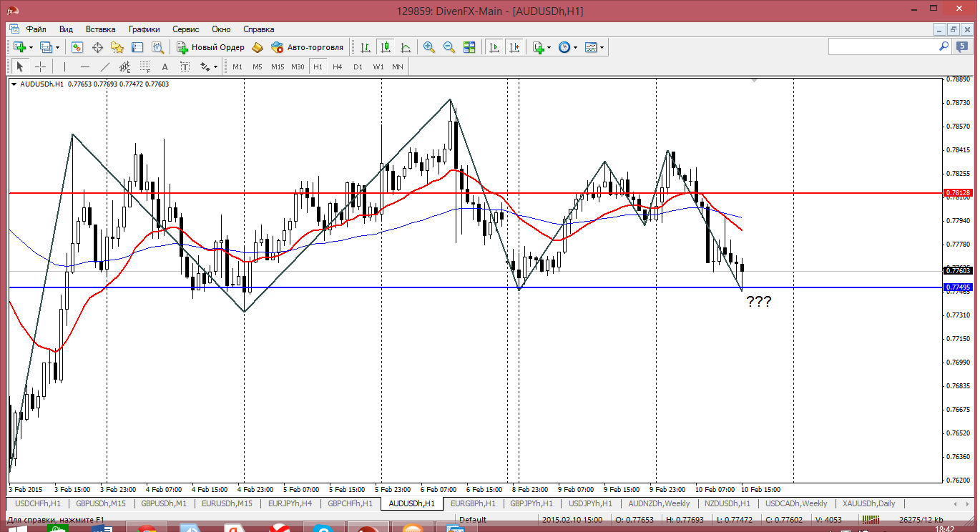This screenshot has height=532, width=980.
Task: Click the connection status 26275/12 kb
Action: click(x=921, y=520)
